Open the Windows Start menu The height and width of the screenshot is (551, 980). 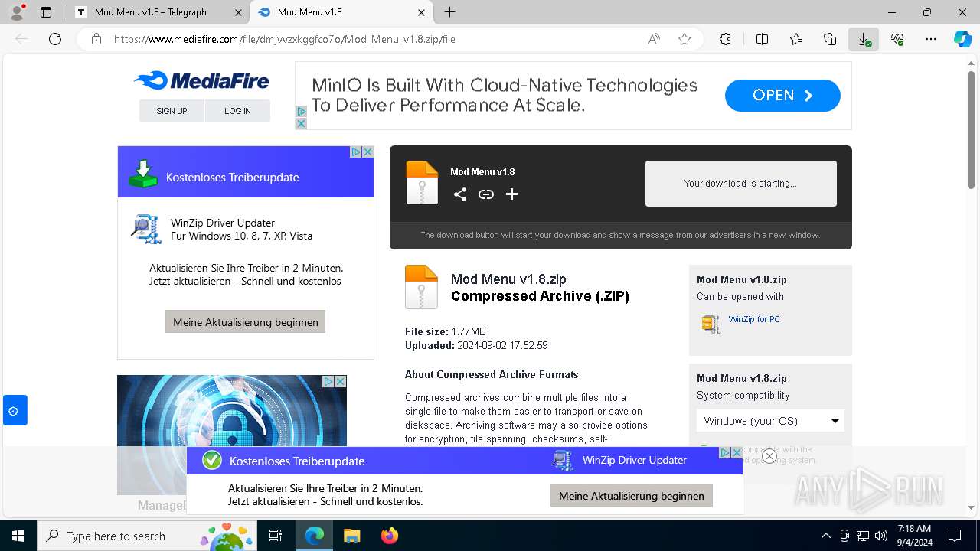(x=18, y=536)
